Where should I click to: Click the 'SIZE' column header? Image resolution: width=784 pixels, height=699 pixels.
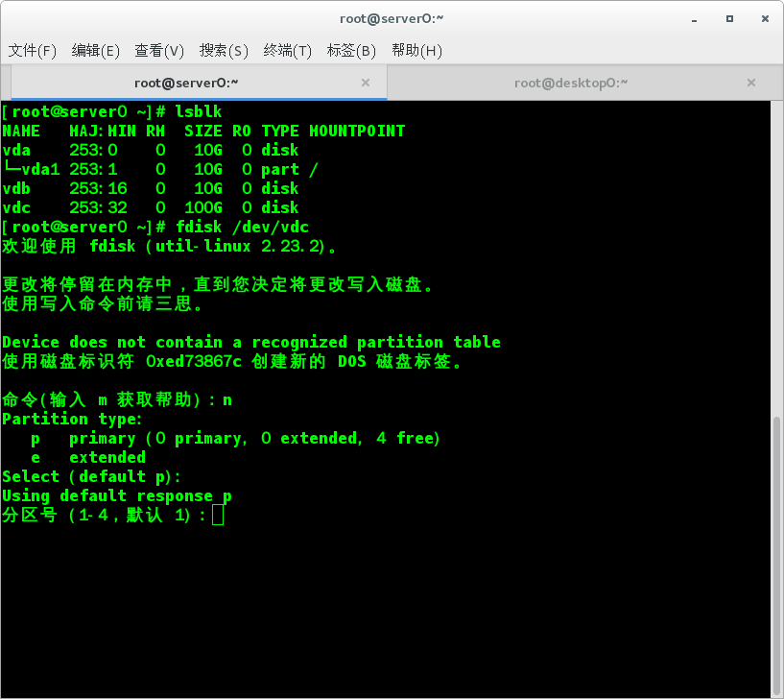pyautogui.click(x=203, y=131)
